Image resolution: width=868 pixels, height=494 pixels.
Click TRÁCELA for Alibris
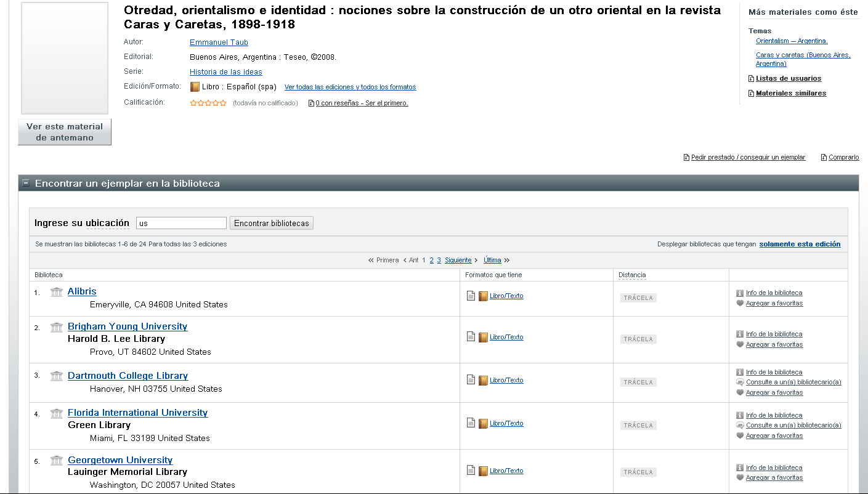(638, 298)
